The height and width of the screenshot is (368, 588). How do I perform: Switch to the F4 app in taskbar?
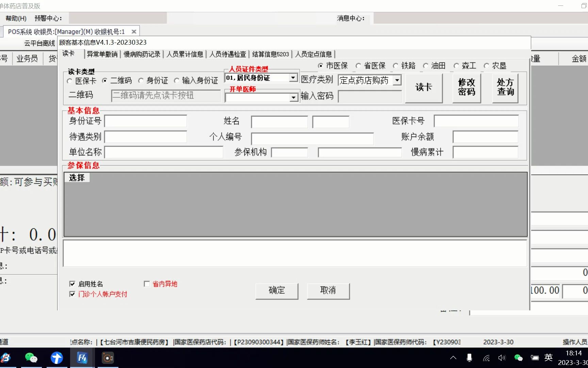[82, 358]
